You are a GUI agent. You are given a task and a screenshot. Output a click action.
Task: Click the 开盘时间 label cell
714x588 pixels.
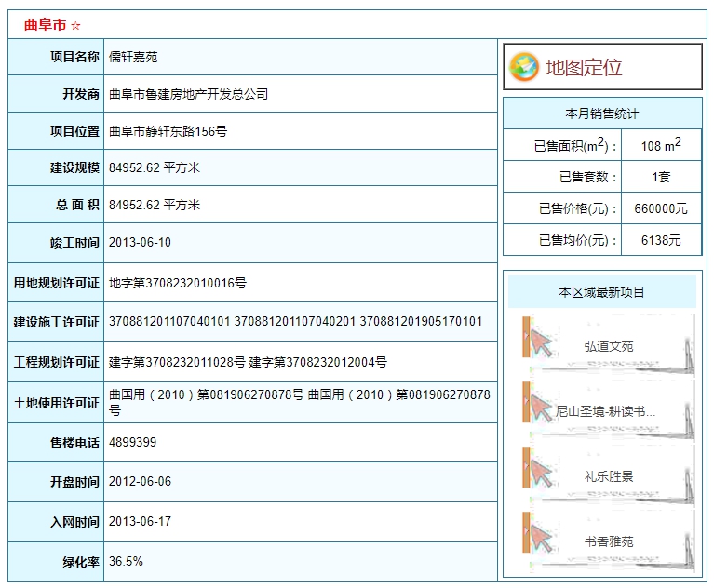[x=56, y=482]
